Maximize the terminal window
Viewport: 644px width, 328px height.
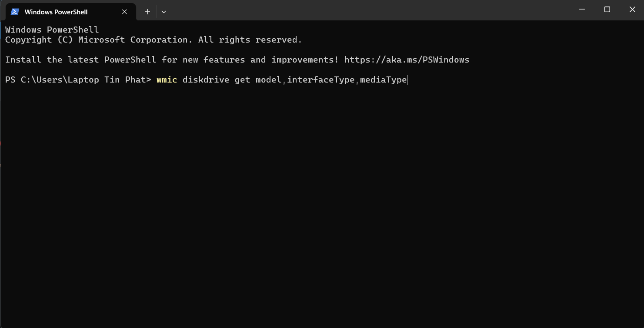607,10
